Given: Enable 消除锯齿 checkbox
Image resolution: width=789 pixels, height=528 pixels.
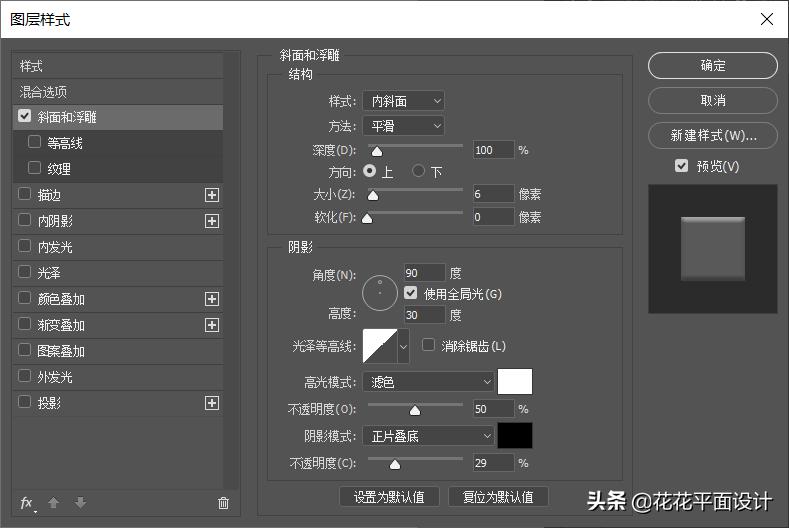Looking at the screenshot, I should pos(428,345).
